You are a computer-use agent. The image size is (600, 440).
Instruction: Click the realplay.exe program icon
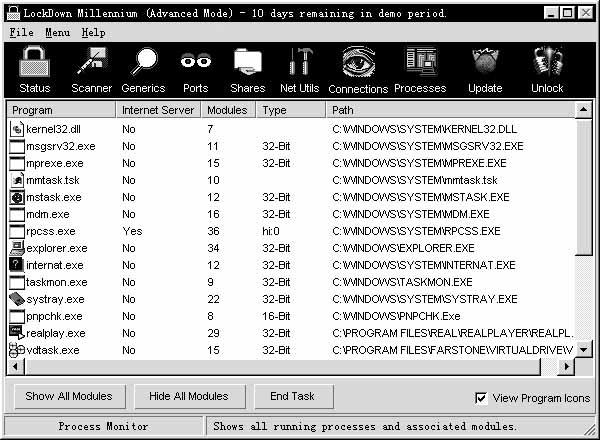[x=16, y=333]
